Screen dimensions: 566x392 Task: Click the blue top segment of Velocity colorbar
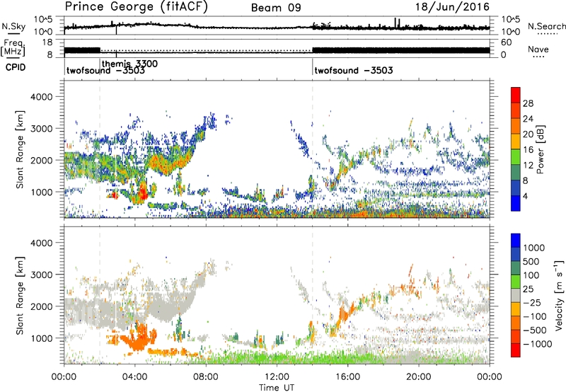pyautogui.click(x=516, y=241)
